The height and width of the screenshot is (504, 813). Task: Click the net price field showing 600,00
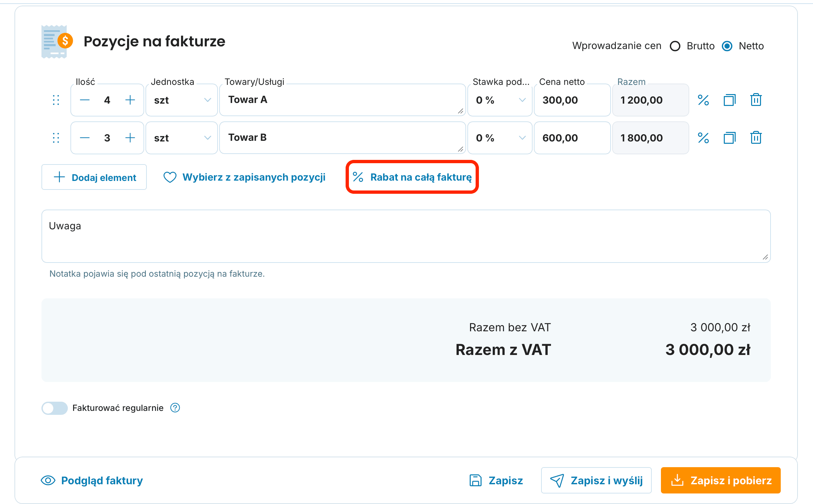coord(572,138)
